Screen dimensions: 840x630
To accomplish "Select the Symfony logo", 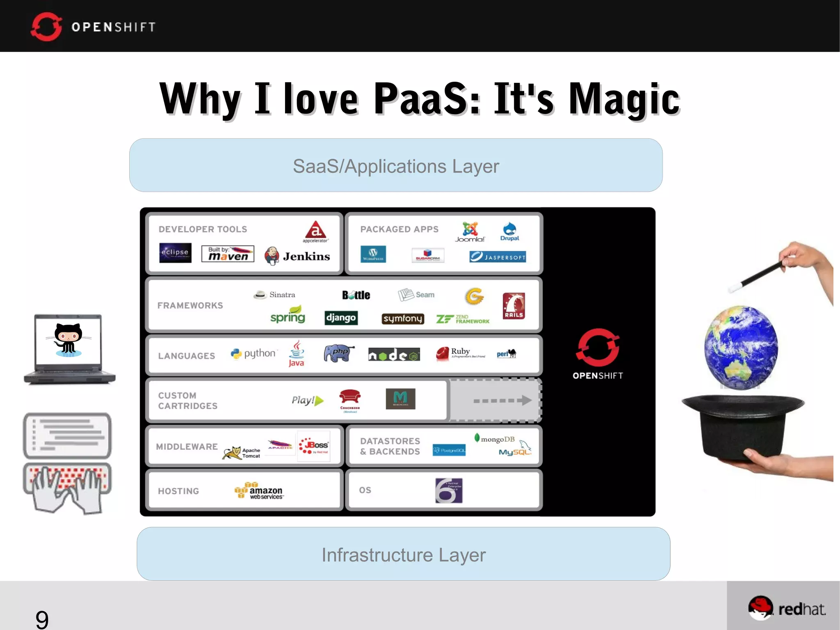I will 403,318.
